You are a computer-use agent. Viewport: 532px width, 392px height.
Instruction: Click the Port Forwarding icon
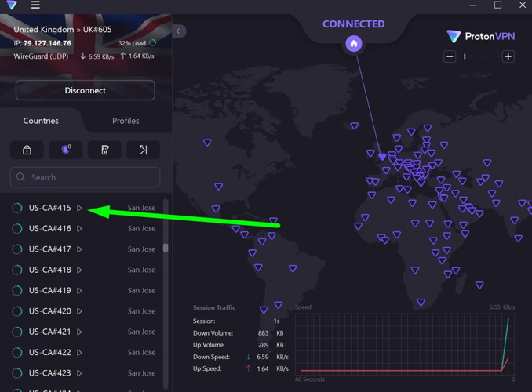[x=143, y=150]
